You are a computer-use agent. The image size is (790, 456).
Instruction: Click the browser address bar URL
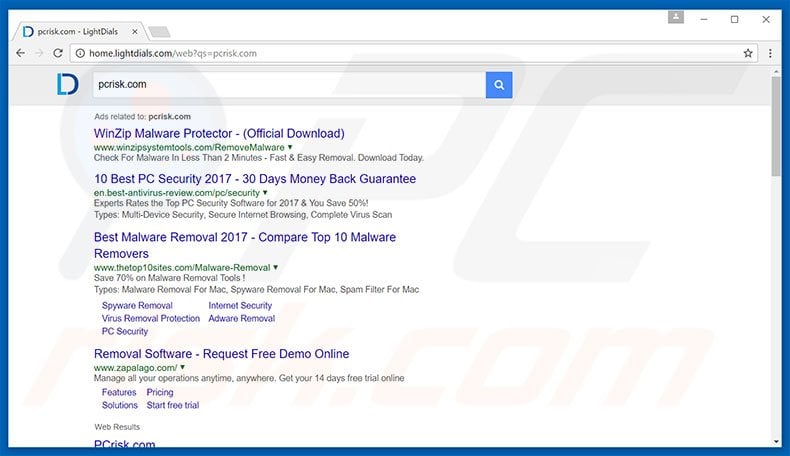point(173,53)
